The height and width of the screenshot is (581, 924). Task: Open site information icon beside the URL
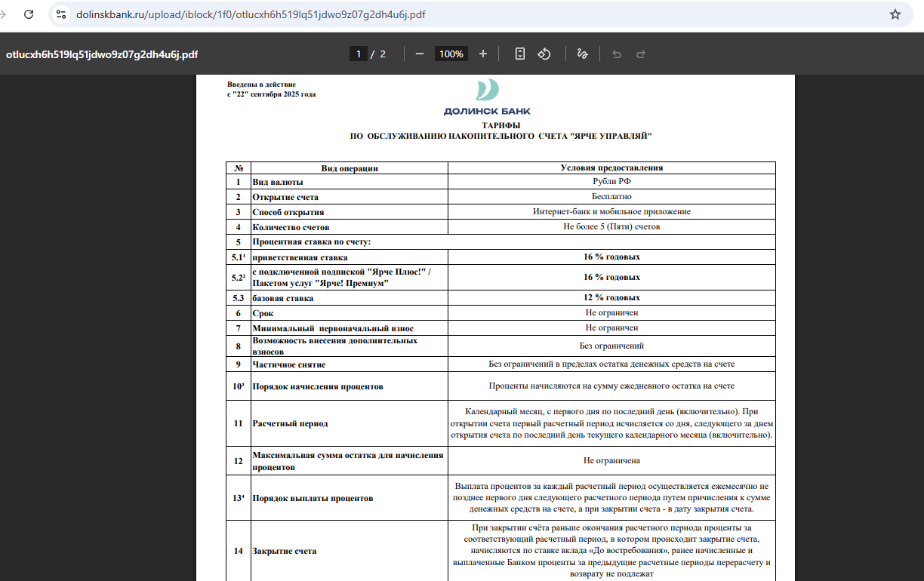pos(62,14)
